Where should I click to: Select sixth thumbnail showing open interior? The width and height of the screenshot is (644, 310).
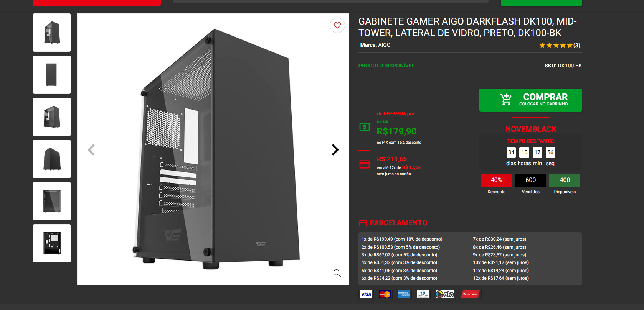pos(52,243)
